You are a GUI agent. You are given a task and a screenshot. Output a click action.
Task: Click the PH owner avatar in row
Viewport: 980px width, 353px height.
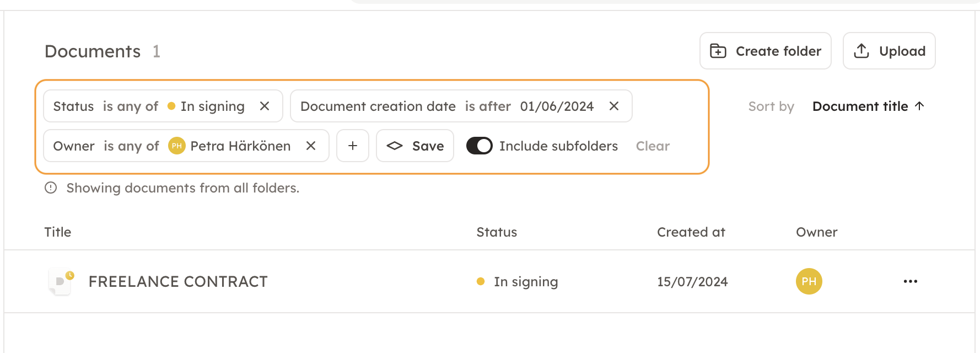click(x=809, y=281)
